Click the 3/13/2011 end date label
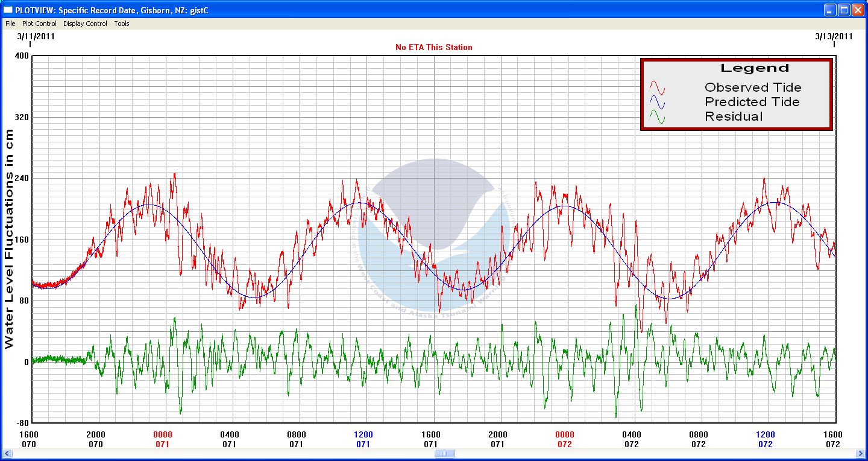Screen dimensions: 868x461 pos(834,36)
